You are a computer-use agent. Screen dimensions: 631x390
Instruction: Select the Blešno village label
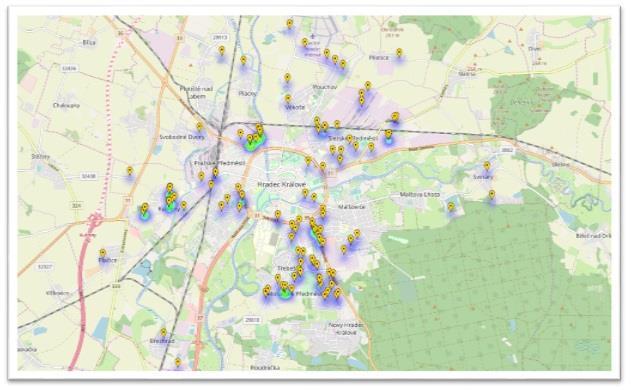pyautogui.click(x=561, y=164)
